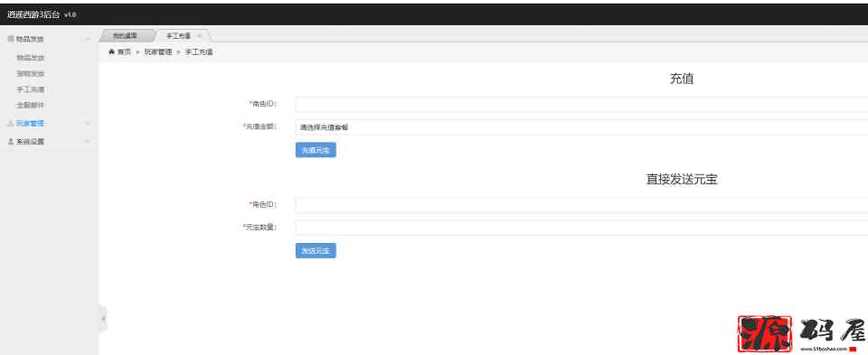Go to 首页 via the breadcrumb
Viewport: 868px width, 355px height.
124,52
